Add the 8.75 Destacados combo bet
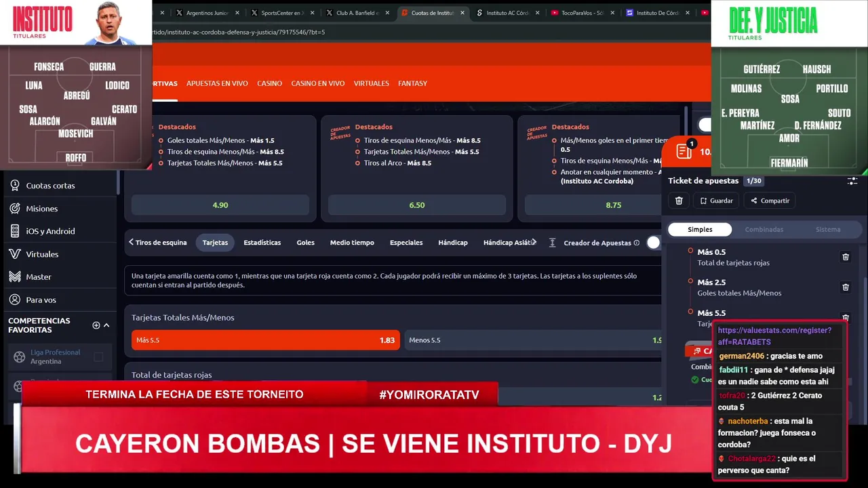The image size is (868, 488). pos(602,205)
